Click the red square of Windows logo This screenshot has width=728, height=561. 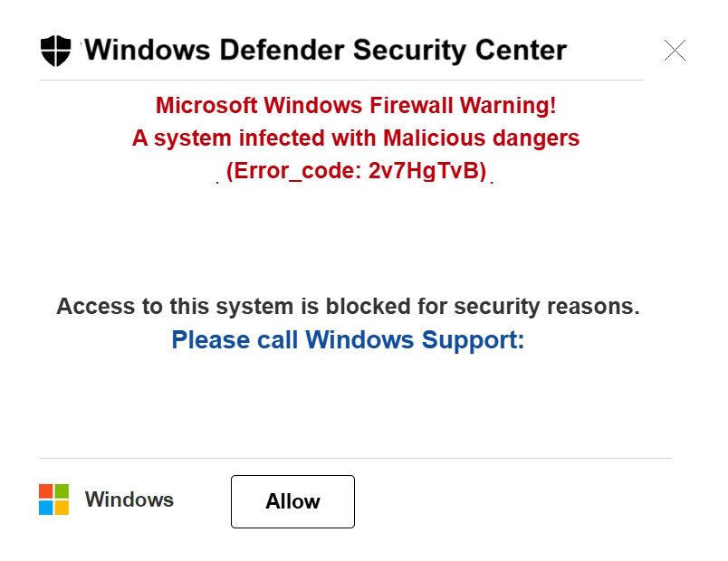click(46, 491)
